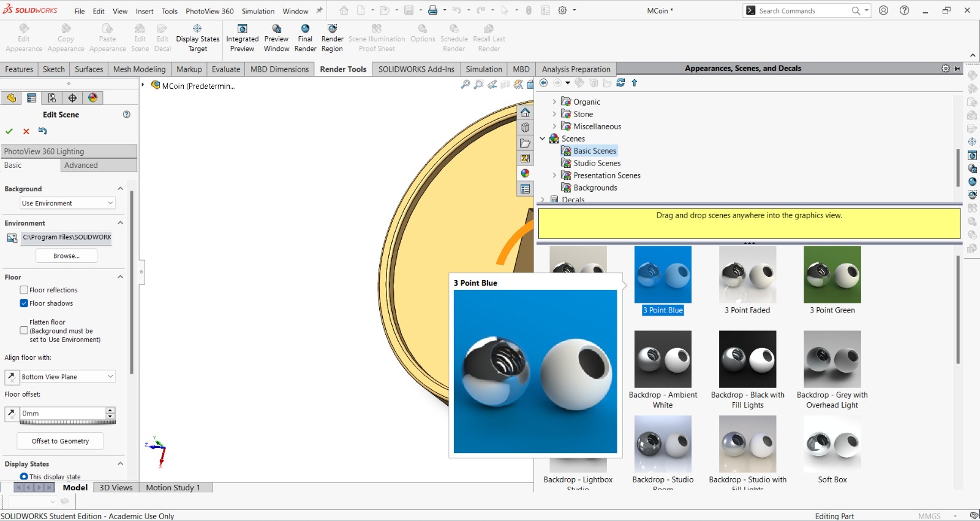Switch to the Evaluate tab
This screenshot has height=521, width=980.
[226, 69]
